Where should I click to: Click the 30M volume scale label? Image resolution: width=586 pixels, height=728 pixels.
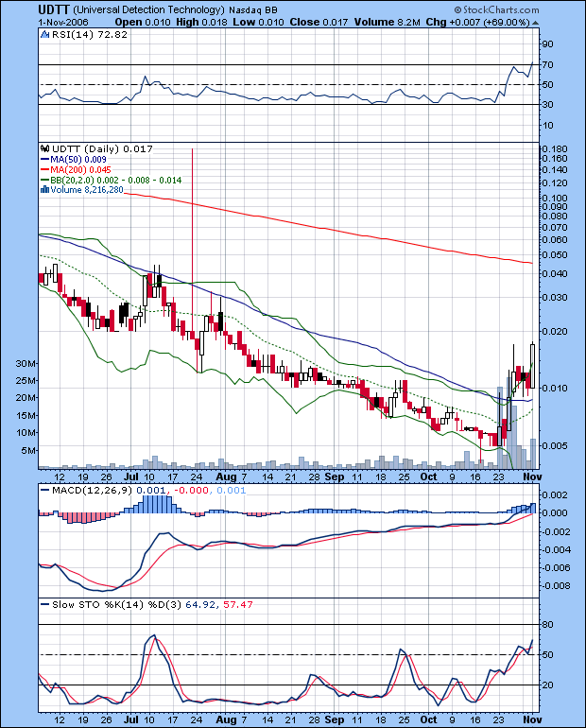pyautogui.click(x=26, y=364)
